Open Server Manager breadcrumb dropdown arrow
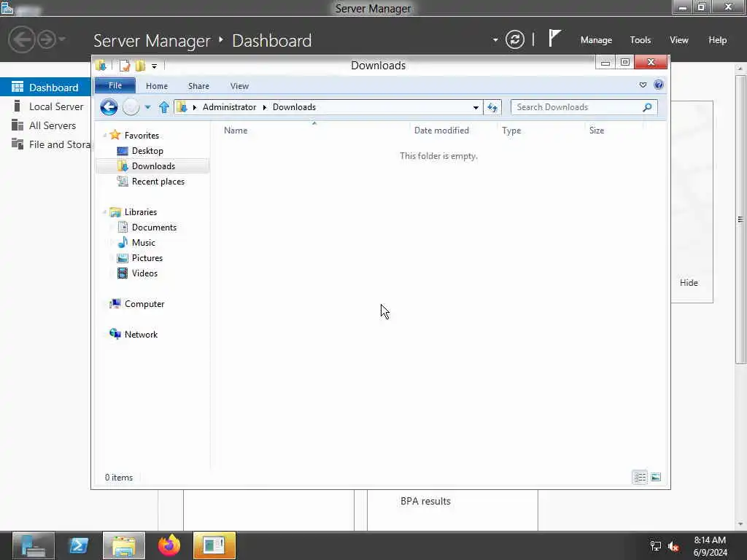 pyautogui.click(x=495, y=40)
